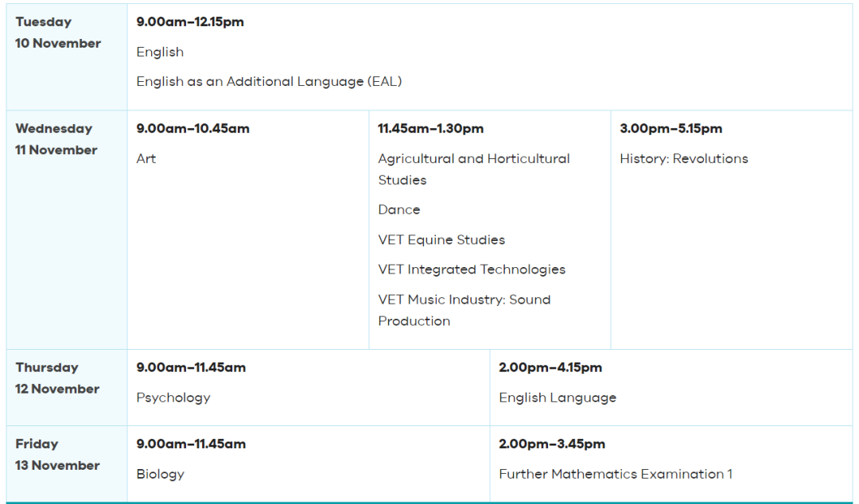The width and height of the screenshot is (859, 504).
Task: Select History: Revolutions
Action: (683, 158)
